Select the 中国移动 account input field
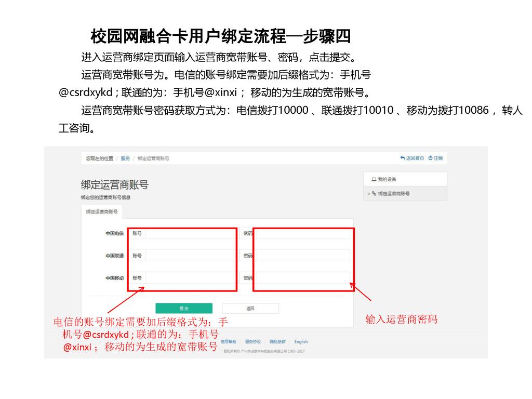This screenshot has height=399, width=532. click(x=189, y=278)
